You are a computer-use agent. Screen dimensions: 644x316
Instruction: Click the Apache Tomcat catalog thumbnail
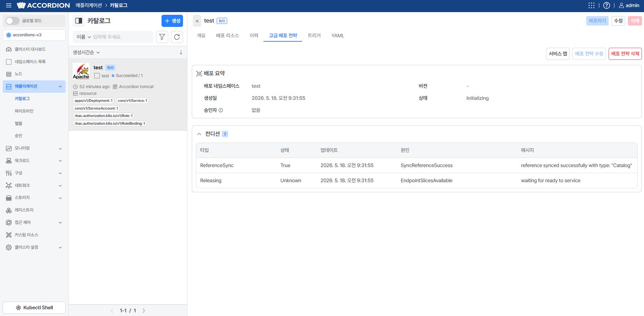coord(81,71)
